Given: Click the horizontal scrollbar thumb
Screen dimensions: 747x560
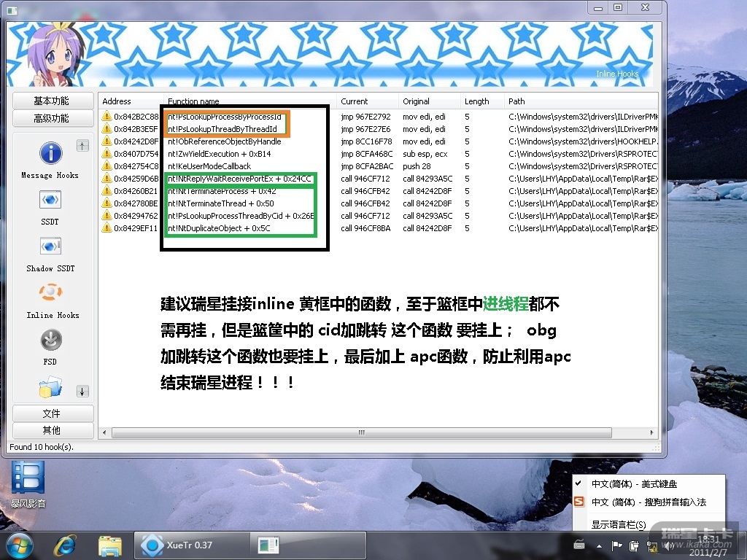Looking at the screenshot, I should pos(362,432).
